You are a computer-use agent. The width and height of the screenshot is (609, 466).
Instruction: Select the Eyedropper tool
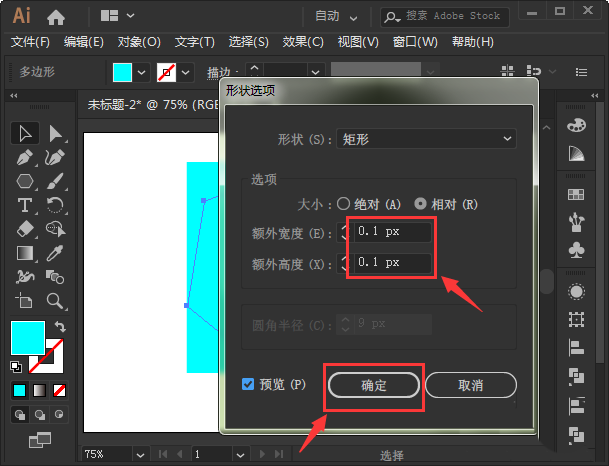[x=56, y=253]
